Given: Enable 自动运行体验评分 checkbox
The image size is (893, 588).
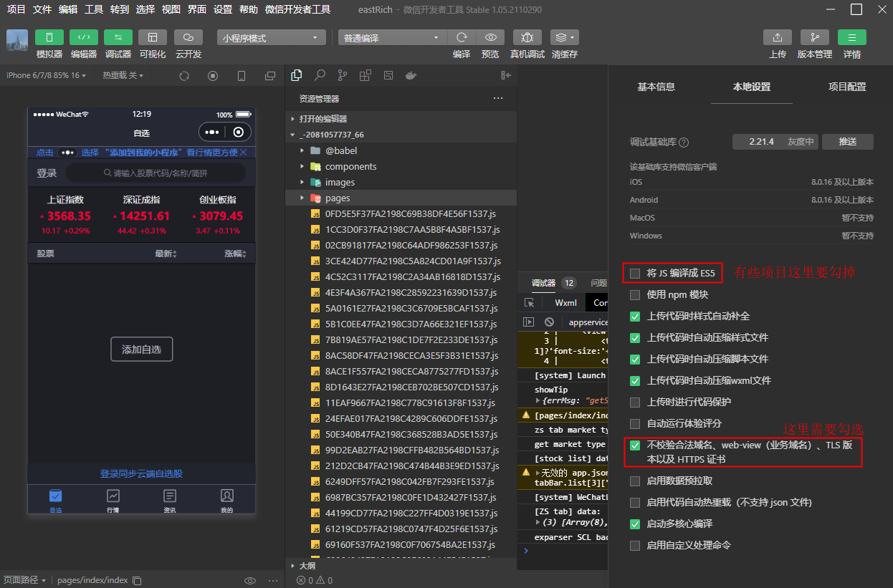Looking at the screenshot, I should [635, 423].
